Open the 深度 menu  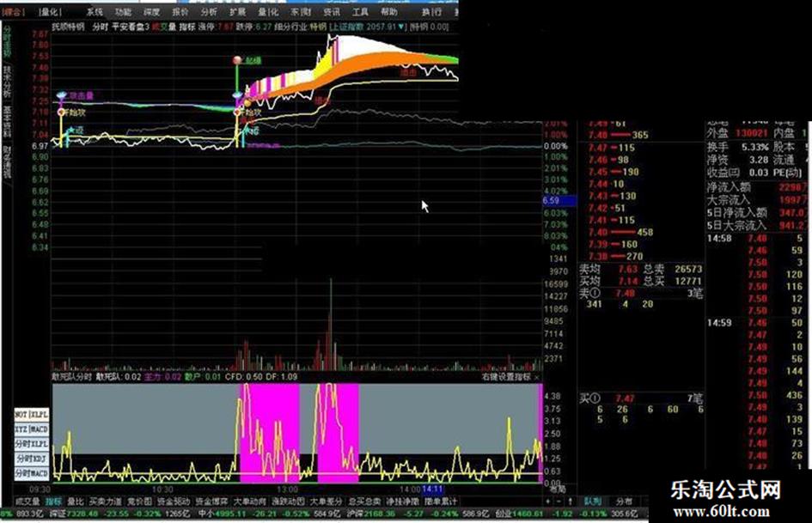click(151, 11)
